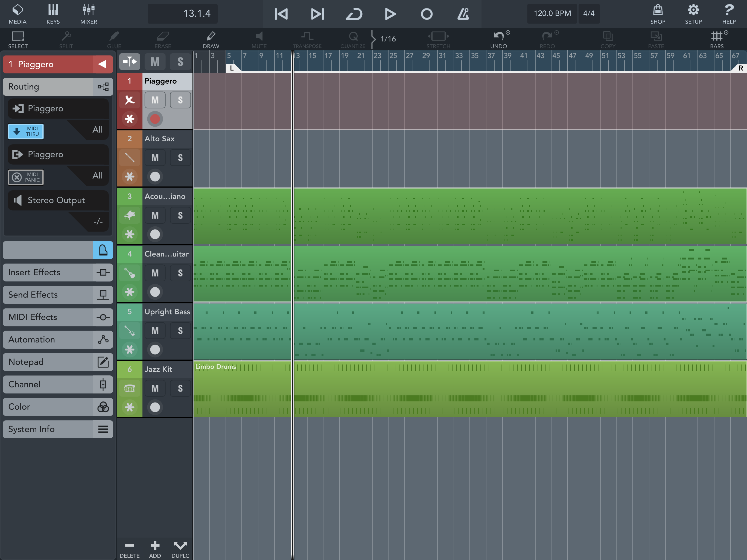Click Undo in the toolbar
This screenshot has width=747, height=560.
[498, 39]
